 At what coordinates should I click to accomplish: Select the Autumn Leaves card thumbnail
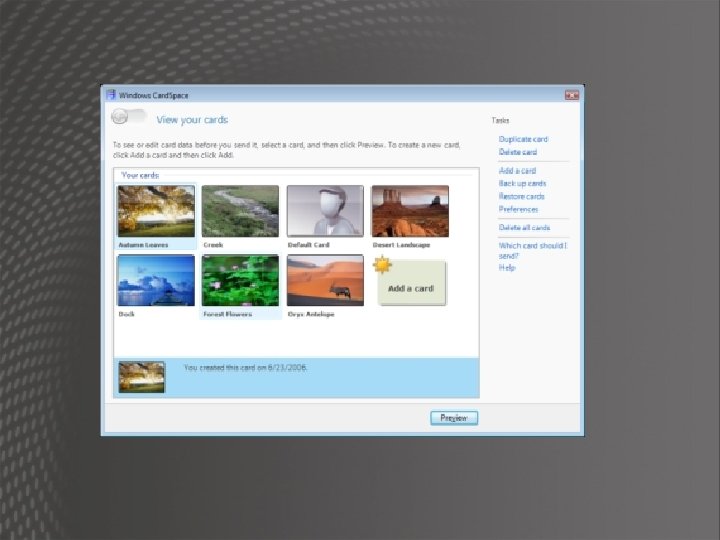pyautogui.click(x=156, y=211)
